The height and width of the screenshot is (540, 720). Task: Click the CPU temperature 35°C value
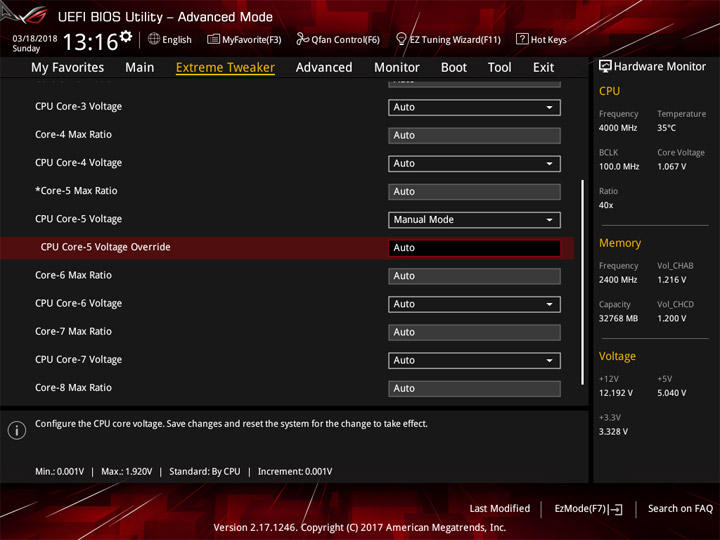(x=666, y=128)
